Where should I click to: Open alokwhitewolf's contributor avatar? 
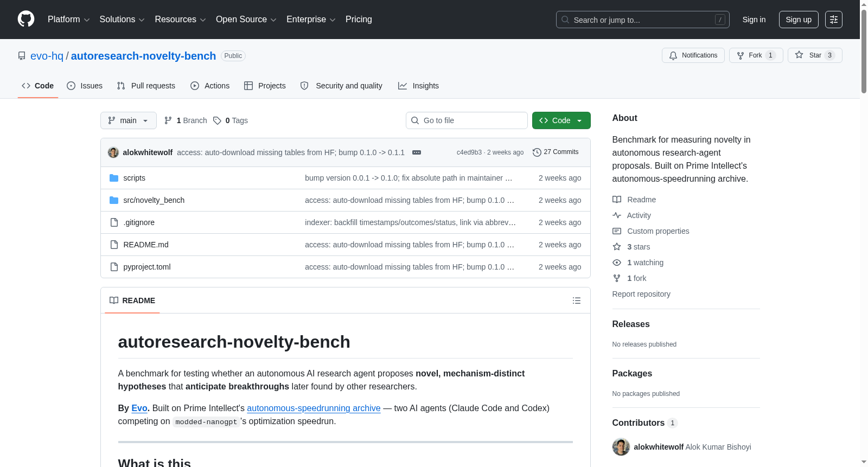coord(621,447)
